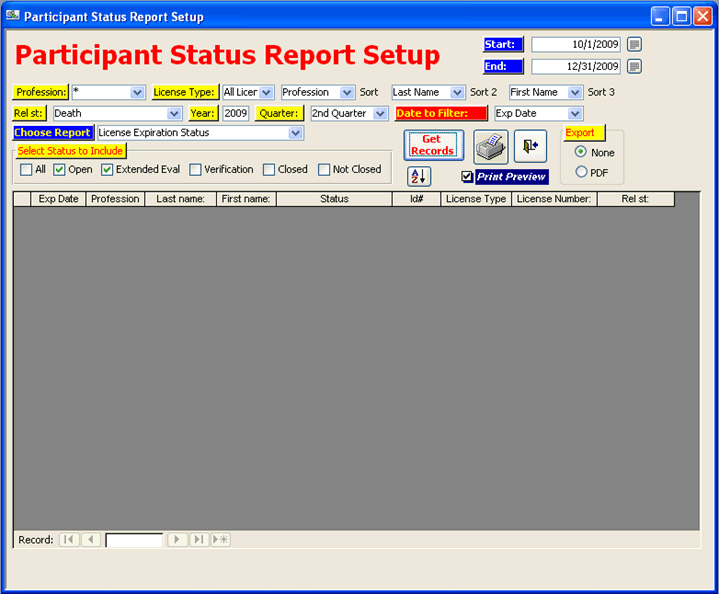Toggle the Print Preview checkbox
This screenshot has height=594, width=719.
(467, 177)
